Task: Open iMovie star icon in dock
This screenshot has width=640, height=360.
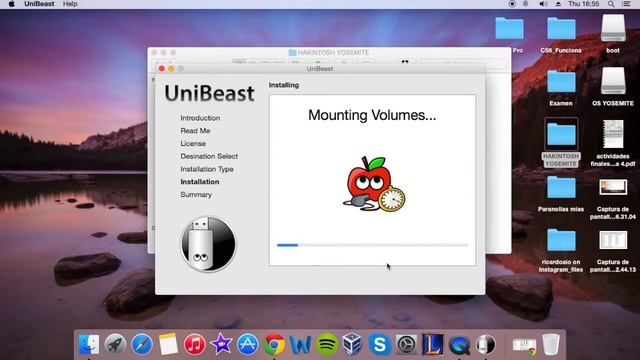Action: pos(221,344)
